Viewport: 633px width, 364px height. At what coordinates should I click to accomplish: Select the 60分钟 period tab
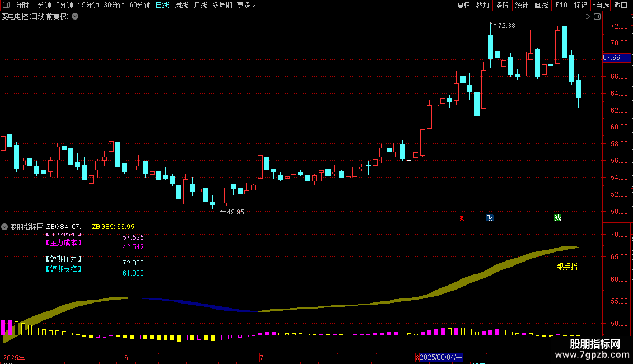[x=139, y=5]
